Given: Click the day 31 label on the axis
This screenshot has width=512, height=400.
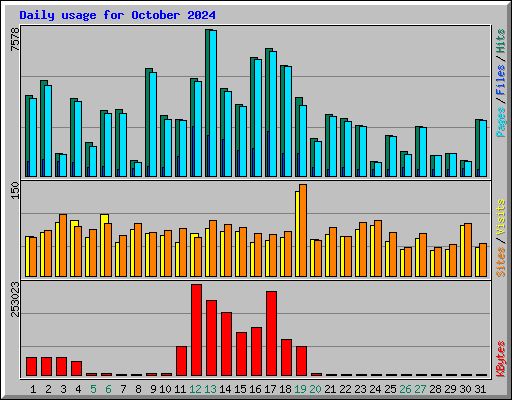Looking at the screenshot, I should pyautogui.click(x=480, y=389).
